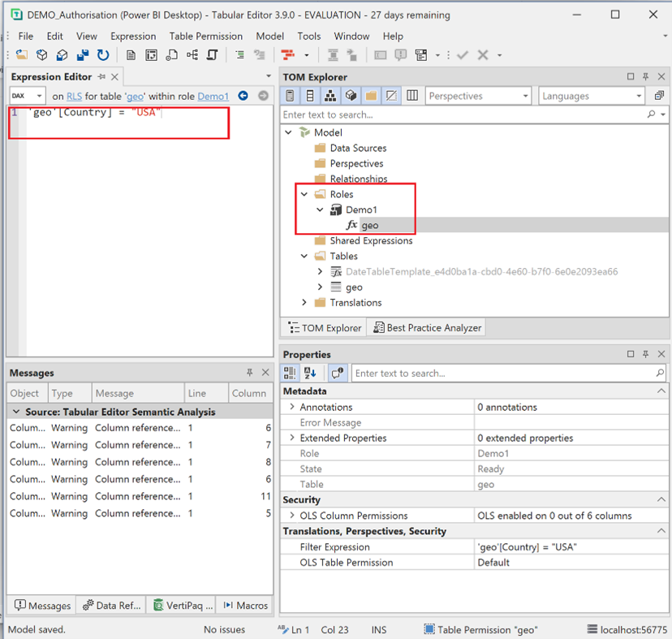Collapse the Tabular Editor Semantic Analysis group
The width and height of the screenshot is (672, 639).
(16, 412)
